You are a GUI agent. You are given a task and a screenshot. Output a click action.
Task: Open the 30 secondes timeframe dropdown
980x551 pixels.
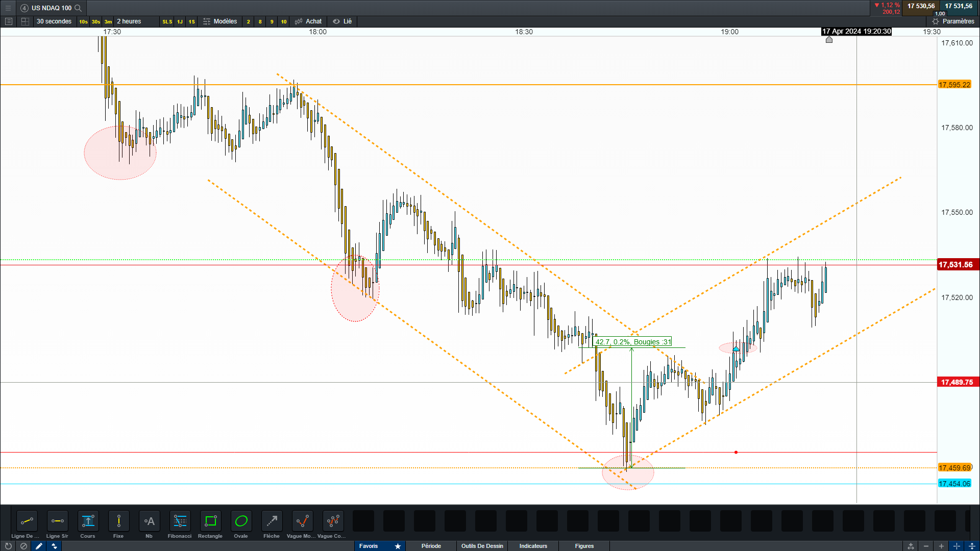[x=54, y=21]
